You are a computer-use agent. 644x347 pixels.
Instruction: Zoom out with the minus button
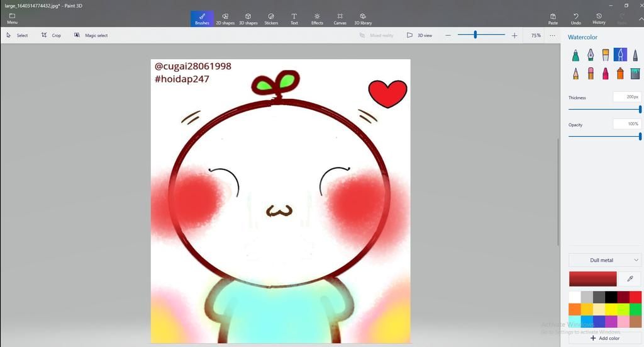(x=448, y=36)
